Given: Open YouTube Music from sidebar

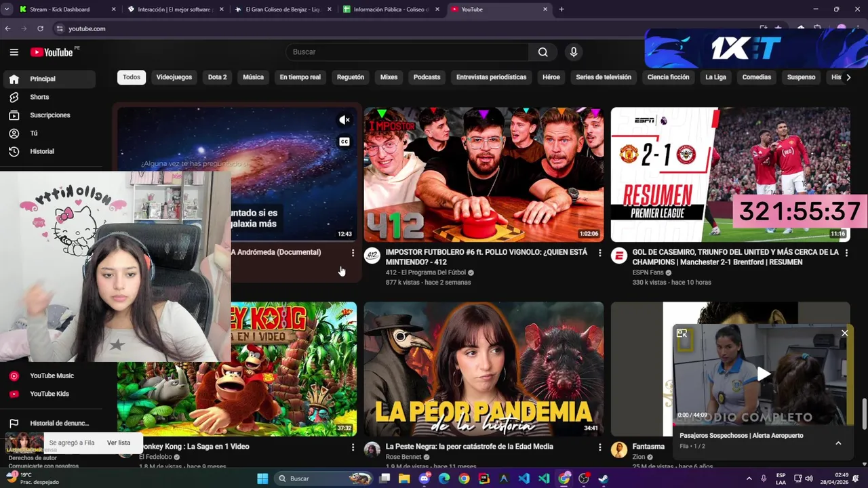Looking at the screenshot, I should tap(48, 375).
